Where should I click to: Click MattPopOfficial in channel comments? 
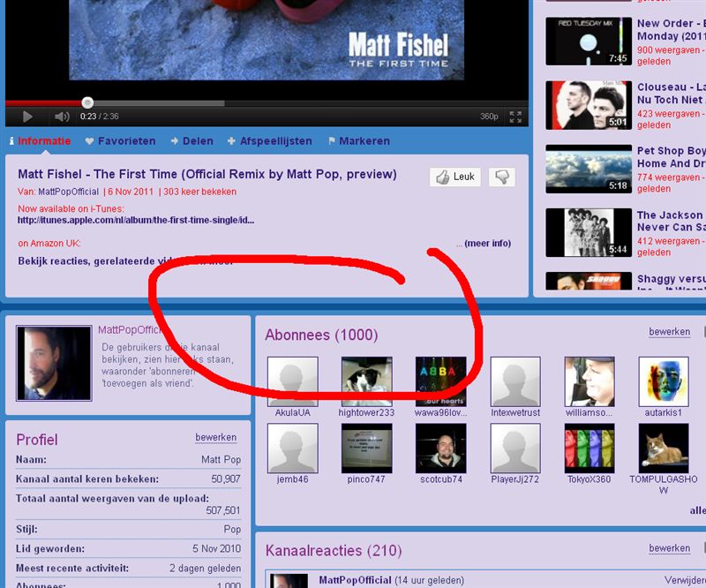pyautogui.click(x=355, y=580)
